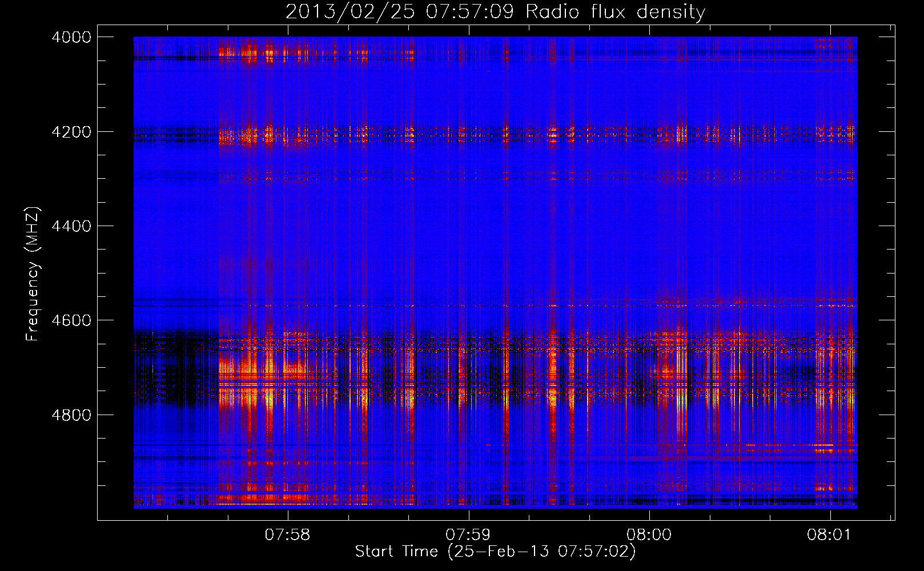
Task: Click the 07:58 time axis label
Action: (287, 534)
